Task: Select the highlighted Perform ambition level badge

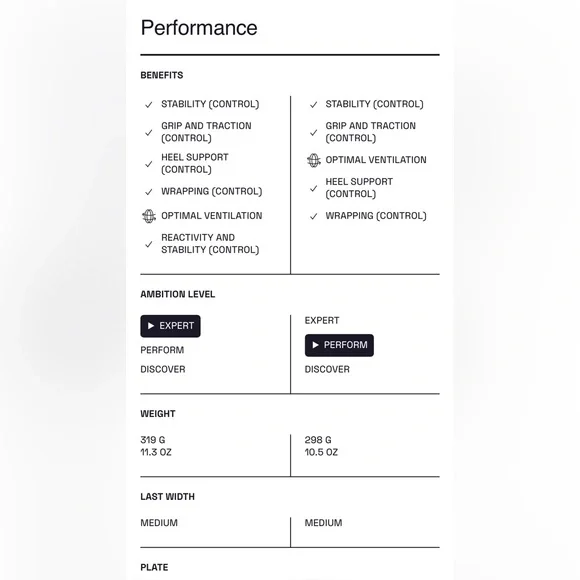Action: coord(339,345)
